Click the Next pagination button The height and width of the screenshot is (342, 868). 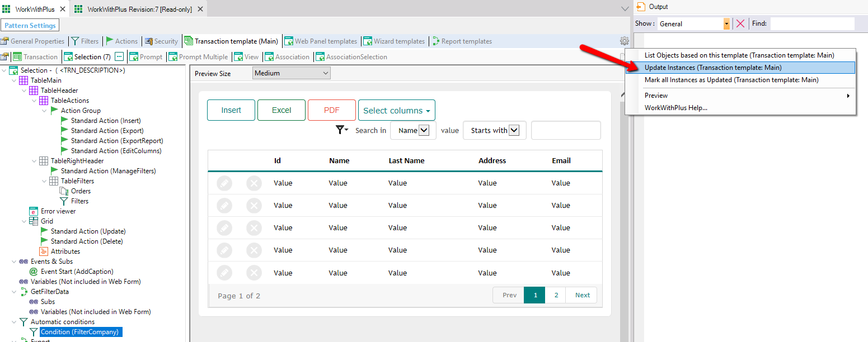click(582, 295)
